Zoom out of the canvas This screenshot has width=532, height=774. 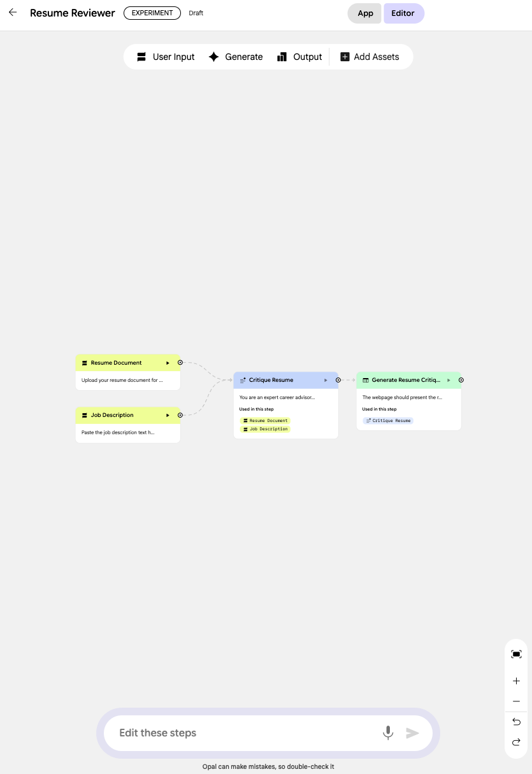pos(516,701)
